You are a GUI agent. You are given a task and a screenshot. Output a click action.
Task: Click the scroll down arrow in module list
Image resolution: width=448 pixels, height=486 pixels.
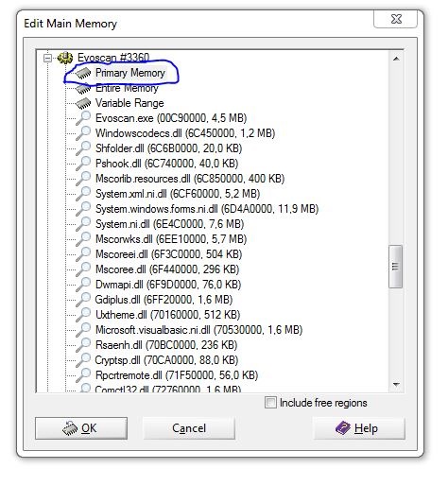click(x=396, y=384)
